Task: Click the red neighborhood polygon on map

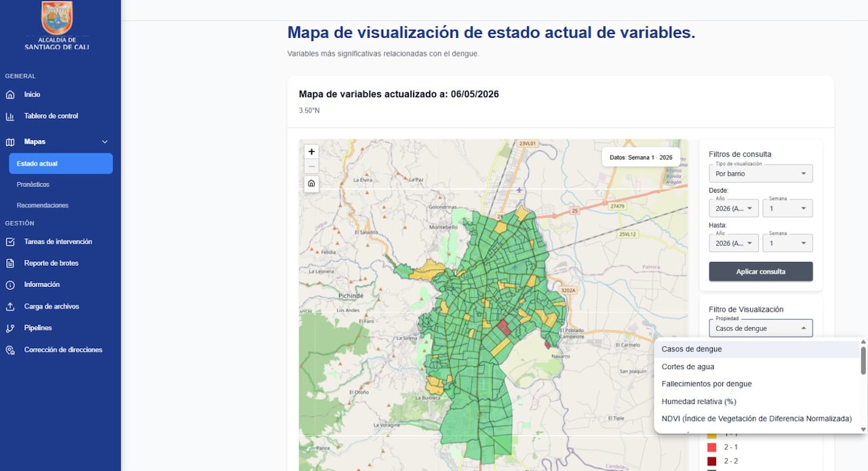Action: pos(504,328)
